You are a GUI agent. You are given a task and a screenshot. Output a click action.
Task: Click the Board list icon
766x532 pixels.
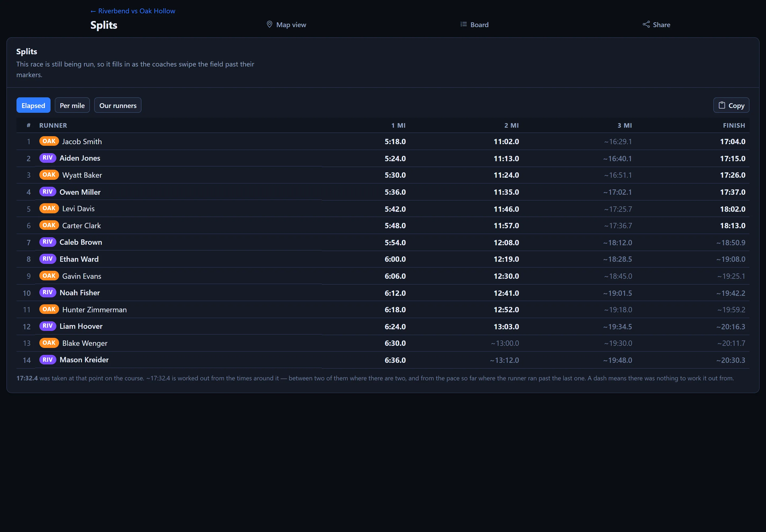[x=463, y=24]
